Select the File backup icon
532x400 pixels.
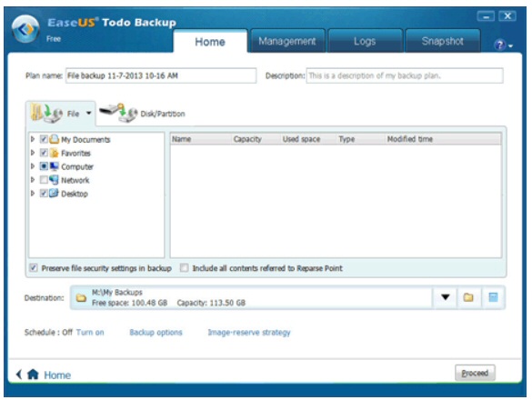tap(46, 114)
